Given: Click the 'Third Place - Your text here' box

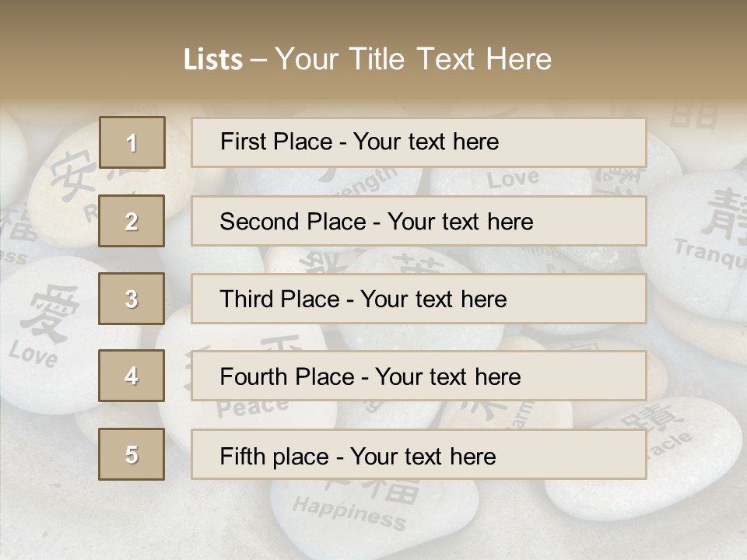Looking at the screenshot, I should tap(419, 299).
